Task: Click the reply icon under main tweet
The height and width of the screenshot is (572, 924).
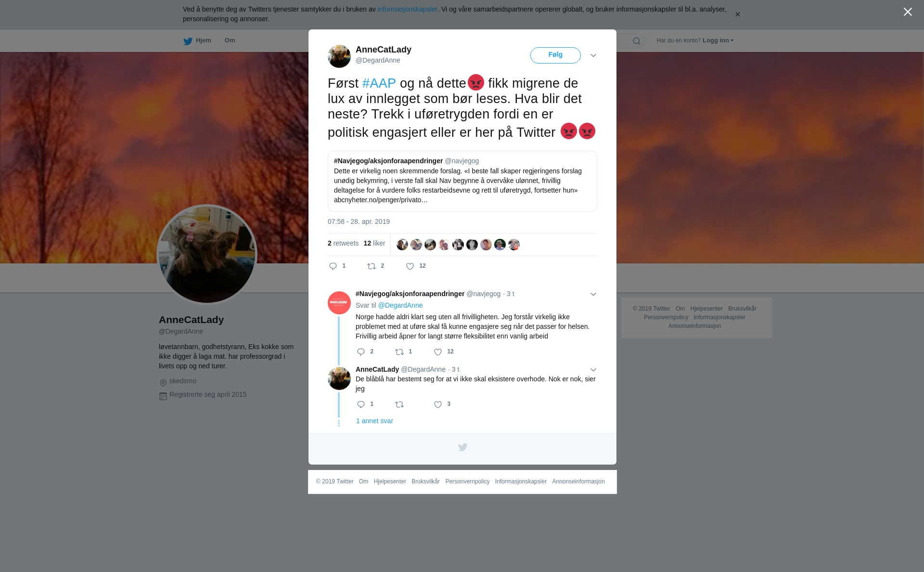Action: coord(333,266)
